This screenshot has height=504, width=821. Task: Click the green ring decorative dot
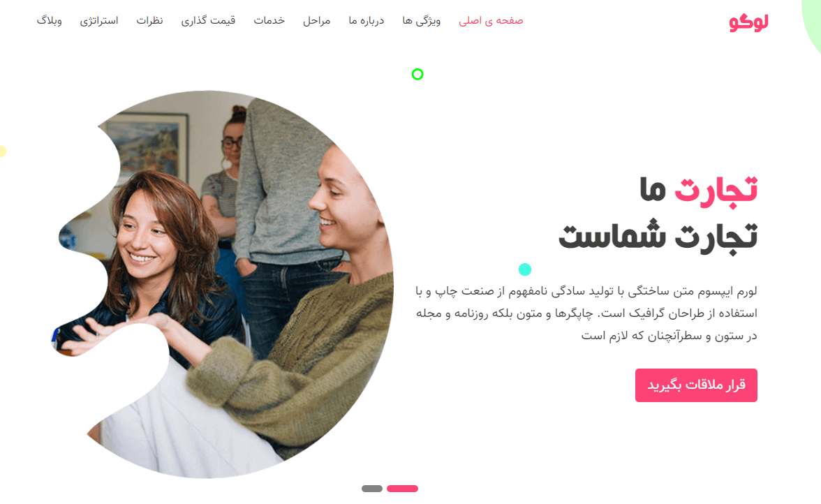(417, 74)
